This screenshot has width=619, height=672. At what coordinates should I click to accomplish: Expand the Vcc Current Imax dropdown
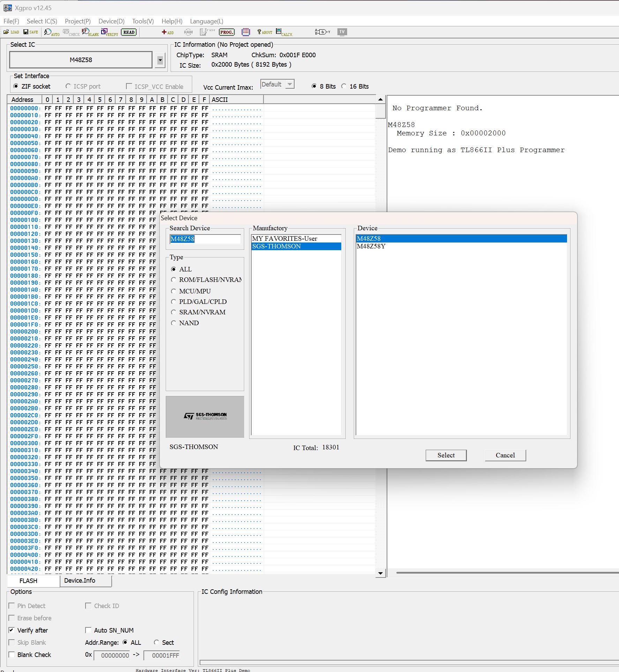click(290, 84)
